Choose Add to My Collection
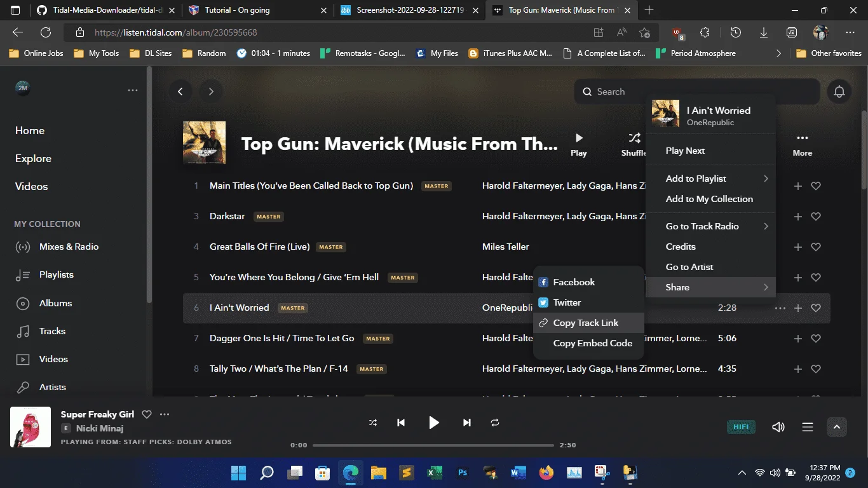This screenshot has width=868, height=488. (x=711, y=199)
